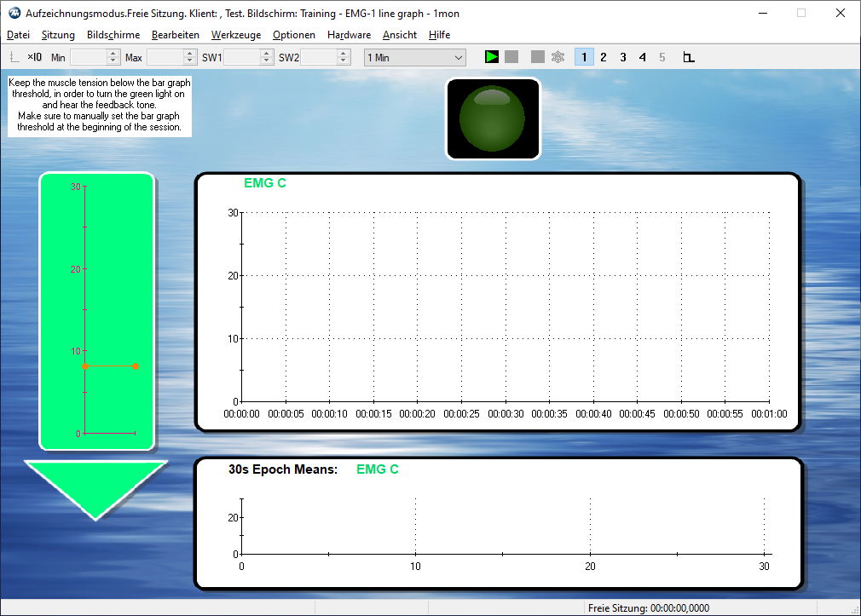Increase SW2 value with up arrow
Viewport: 861px width, 616px height.
pyautogui.click(x=344, y=54)
